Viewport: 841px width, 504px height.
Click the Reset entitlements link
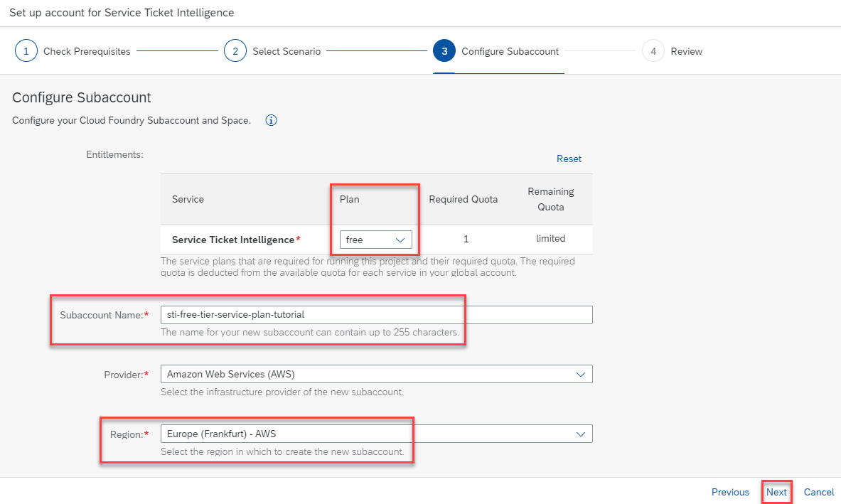569,159
